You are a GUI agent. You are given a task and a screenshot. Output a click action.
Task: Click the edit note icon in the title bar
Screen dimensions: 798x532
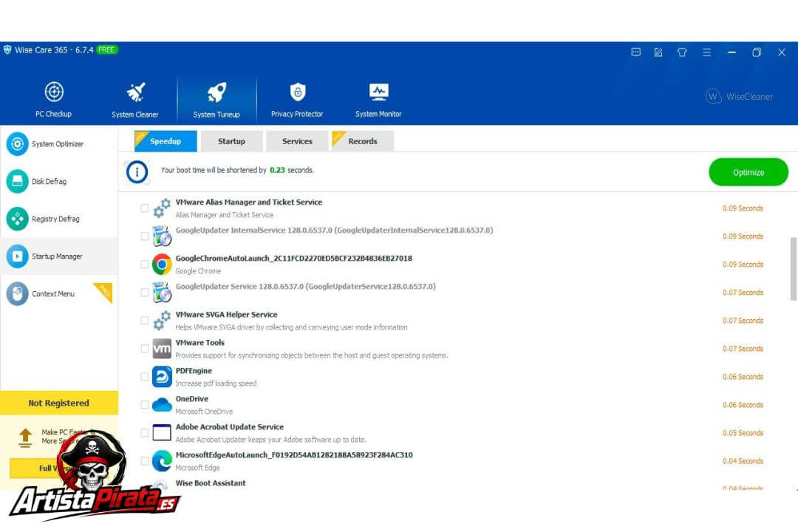[x=658, y=52]
